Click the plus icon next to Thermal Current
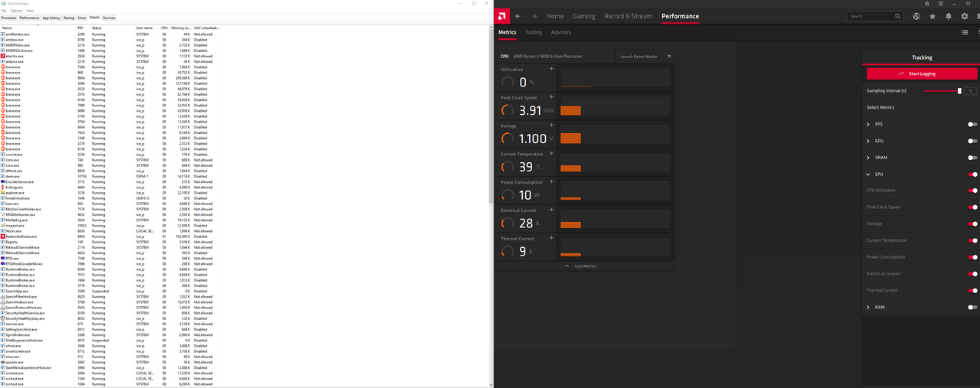Viewport: 980px width, 388px height. pos(550,238)
